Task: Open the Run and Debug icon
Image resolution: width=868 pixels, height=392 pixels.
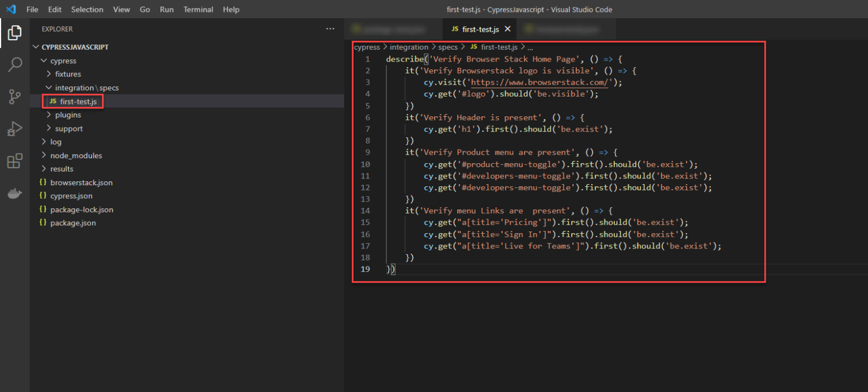Action: (14, 128)
